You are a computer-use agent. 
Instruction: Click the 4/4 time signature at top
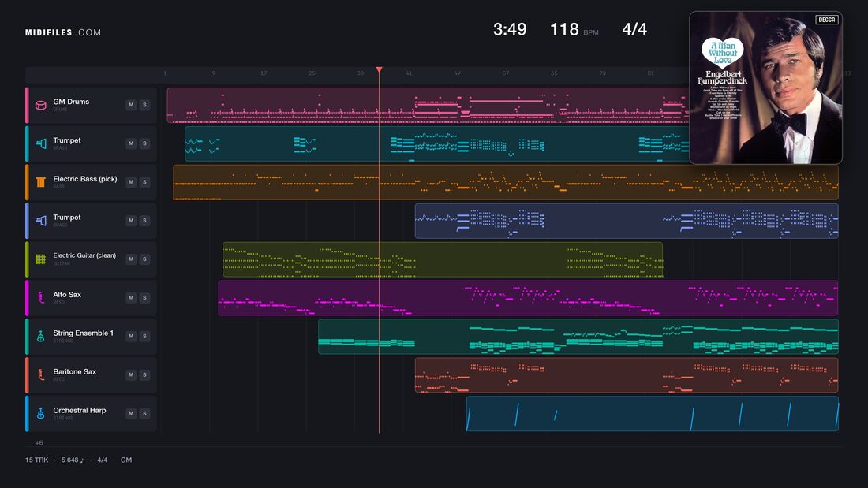click(634, 29)
